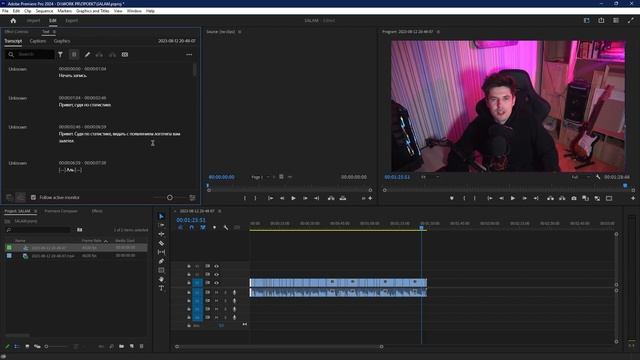The width and height of the screenshot is (640, 360).
Task: Open Graphics and Titles menu
Action: 93,11
